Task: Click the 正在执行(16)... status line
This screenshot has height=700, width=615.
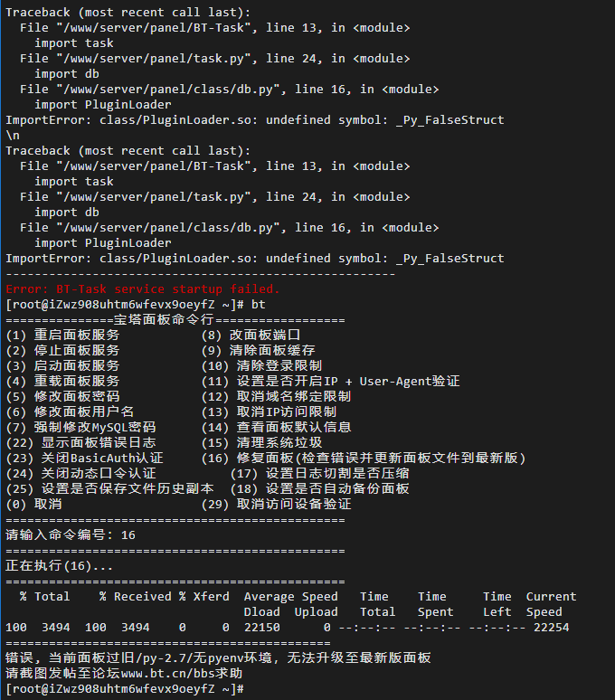Action: click(60, 565)
